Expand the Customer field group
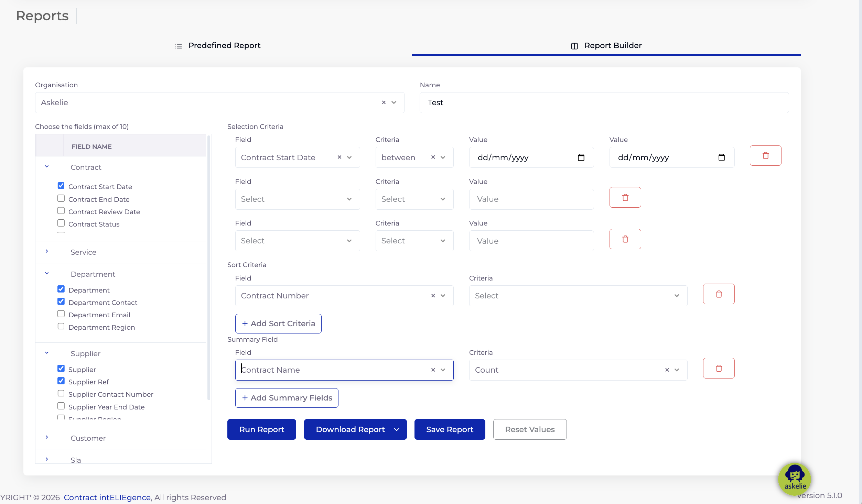 [47, 437]
